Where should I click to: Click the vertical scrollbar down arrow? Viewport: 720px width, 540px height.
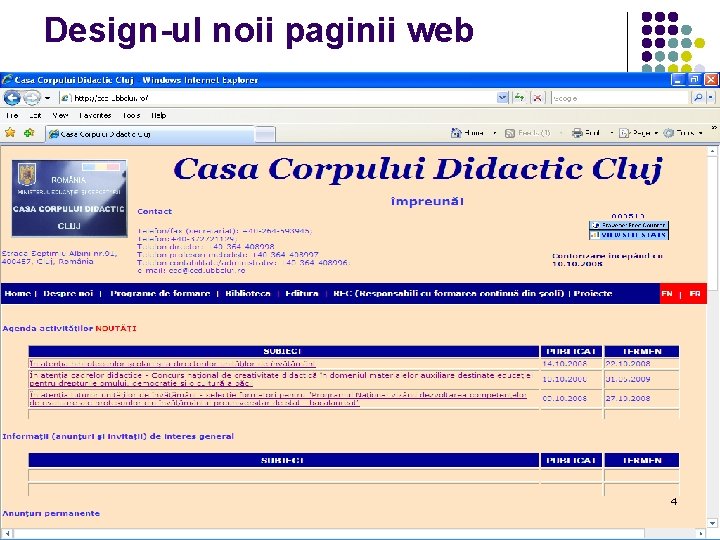click(x=712, y=523)
